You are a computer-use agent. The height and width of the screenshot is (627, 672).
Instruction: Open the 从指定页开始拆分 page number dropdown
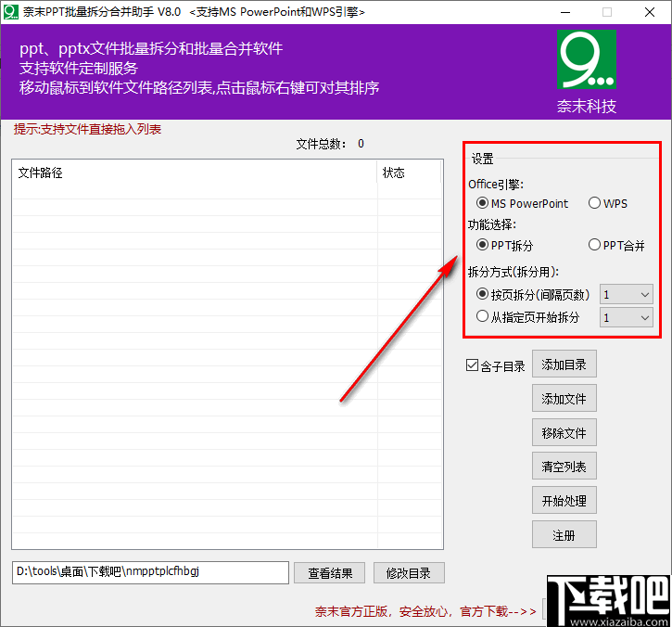point(627,318)
